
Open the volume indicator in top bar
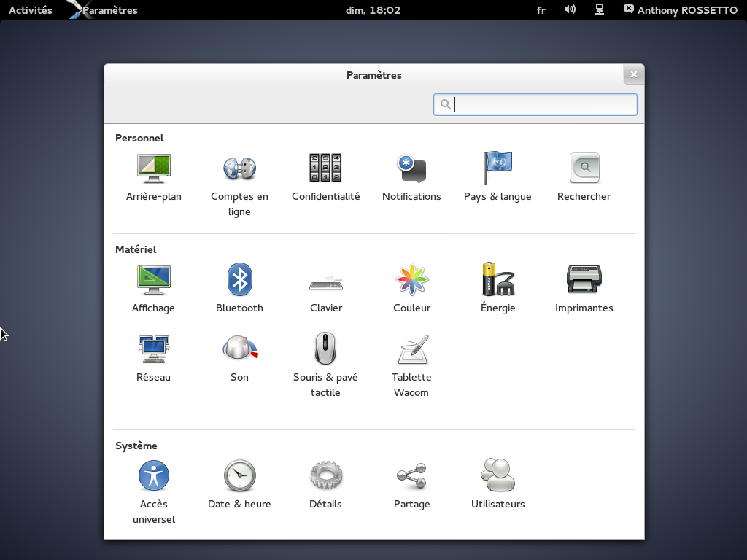tap(570, 9)
